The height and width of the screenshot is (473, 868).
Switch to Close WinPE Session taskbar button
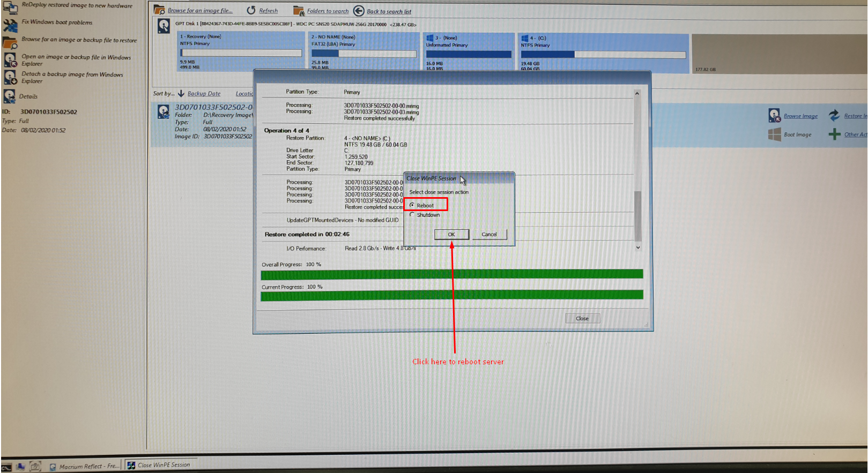click(160, 465)
